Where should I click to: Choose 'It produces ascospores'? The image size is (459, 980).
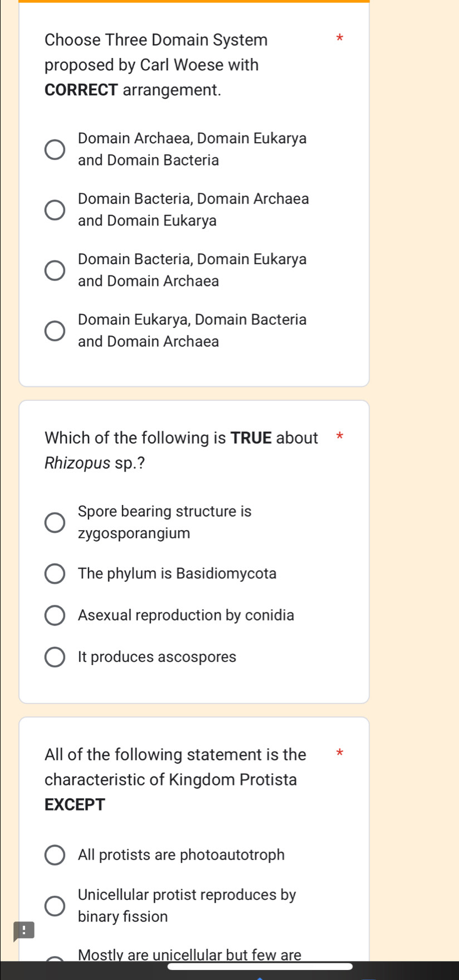pyautogui.click(x=54, y=657)
